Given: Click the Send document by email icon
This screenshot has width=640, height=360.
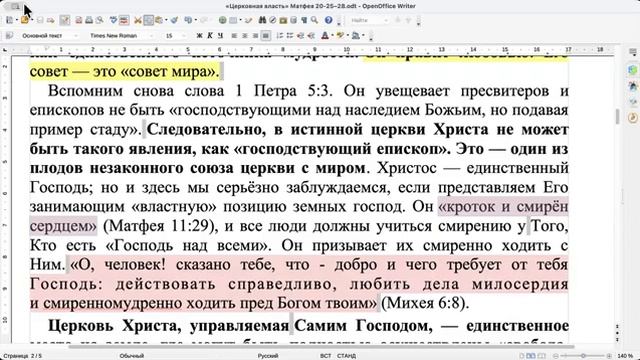Looking at the screenshot, I should click(x=51, y=20).
